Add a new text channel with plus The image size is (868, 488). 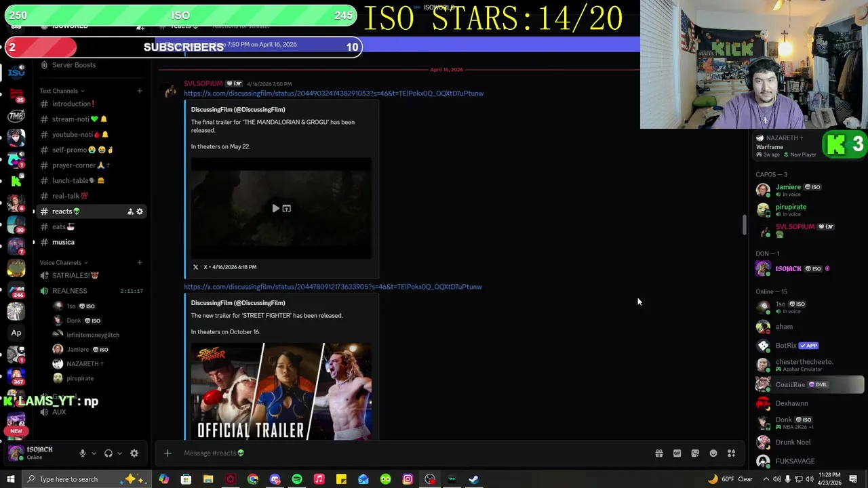point(140,91)
